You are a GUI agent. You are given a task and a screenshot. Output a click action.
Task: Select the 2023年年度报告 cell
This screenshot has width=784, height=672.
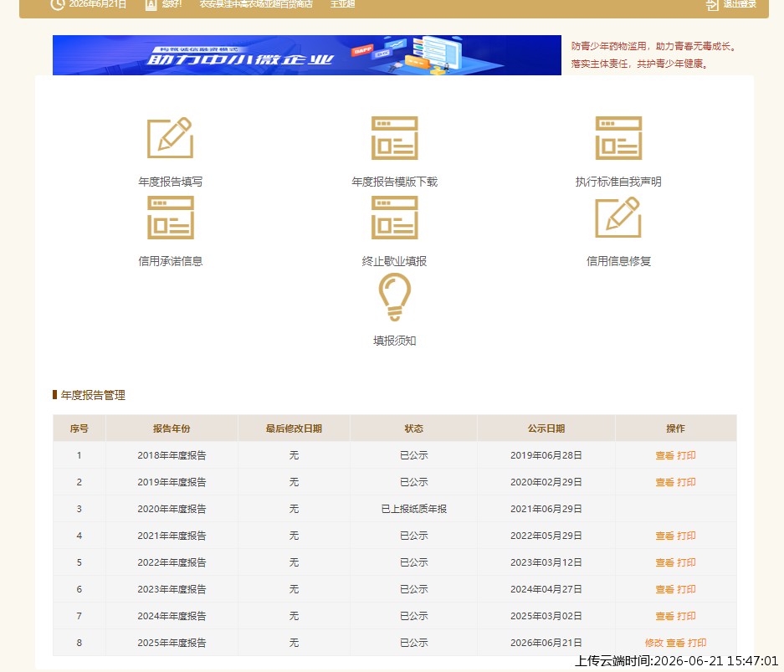coord(172,589)
